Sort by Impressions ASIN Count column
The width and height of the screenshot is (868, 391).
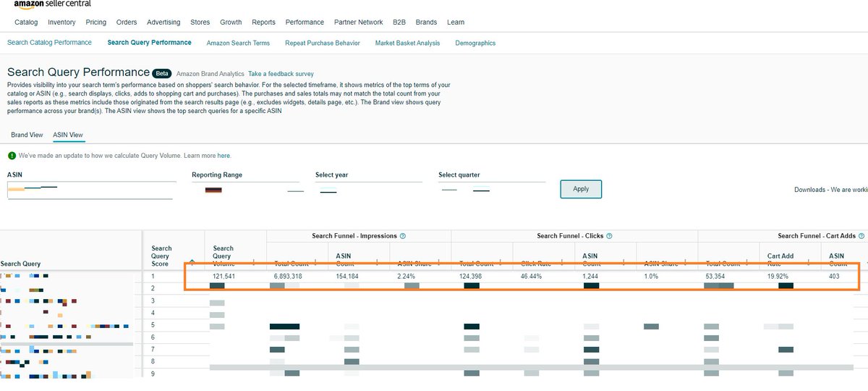344,260
